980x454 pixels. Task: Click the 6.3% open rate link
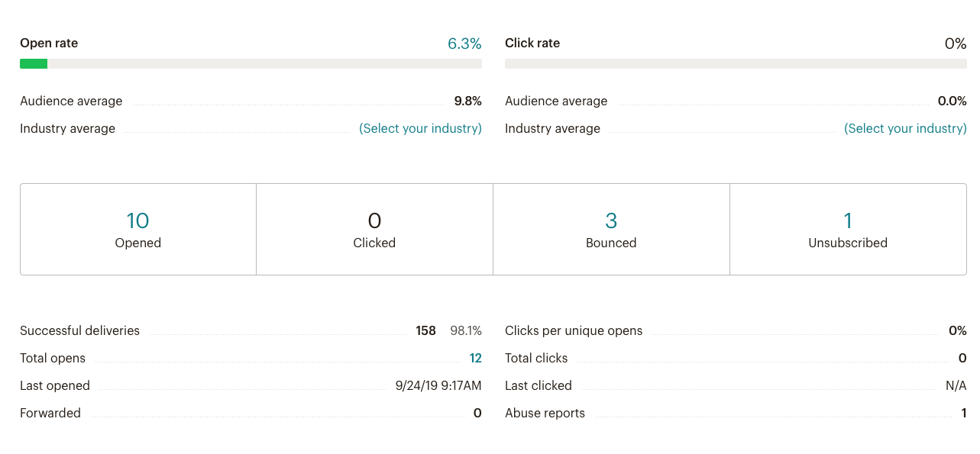pos(464,44)
